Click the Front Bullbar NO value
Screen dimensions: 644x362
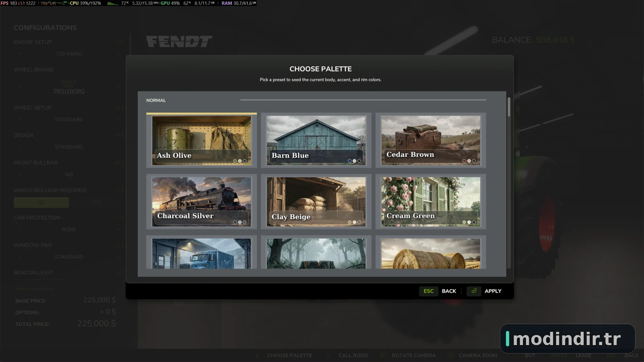pos(69,174)
